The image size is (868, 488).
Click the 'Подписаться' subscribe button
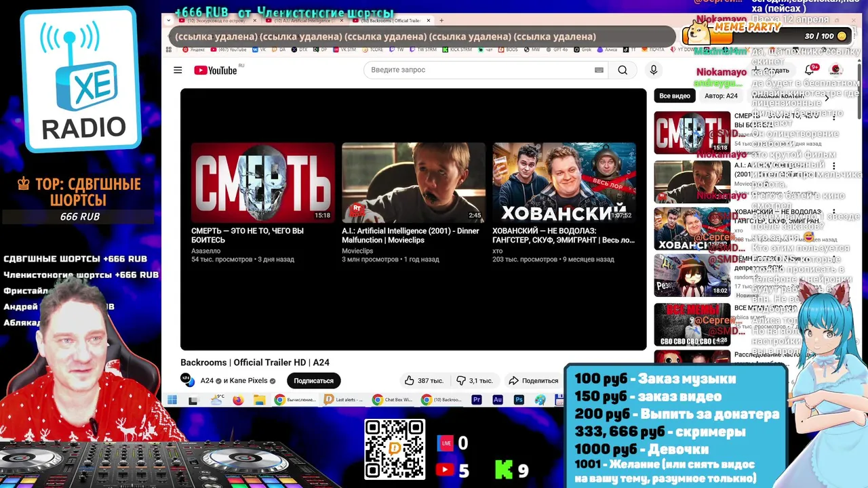(313, 381)
